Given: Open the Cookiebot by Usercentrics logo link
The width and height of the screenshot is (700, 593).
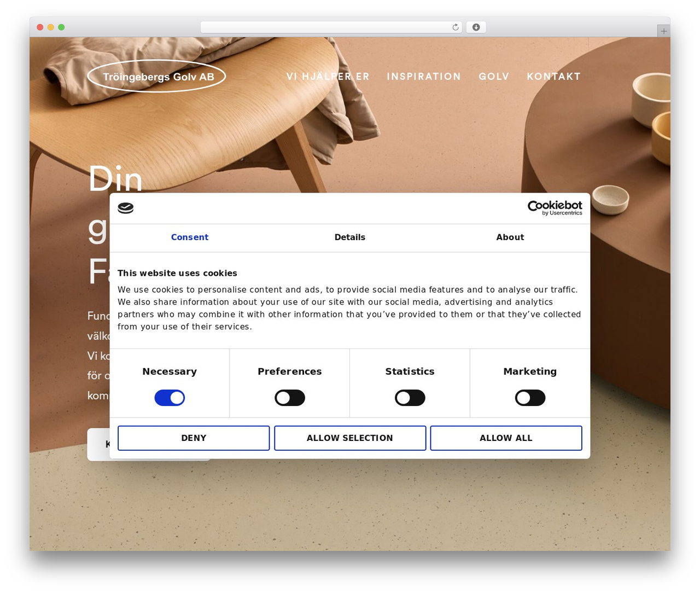Looking at the screenshot, I should [555, 208].
